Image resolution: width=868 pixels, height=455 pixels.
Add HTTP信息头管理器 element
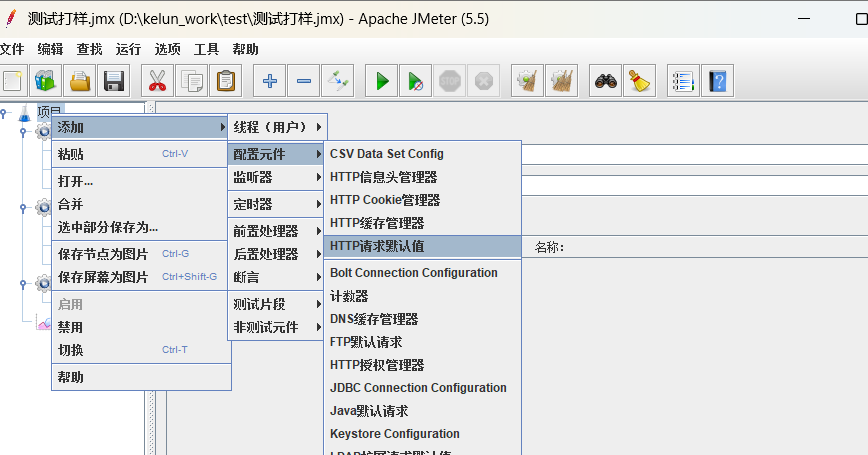[x=422, y=177]
